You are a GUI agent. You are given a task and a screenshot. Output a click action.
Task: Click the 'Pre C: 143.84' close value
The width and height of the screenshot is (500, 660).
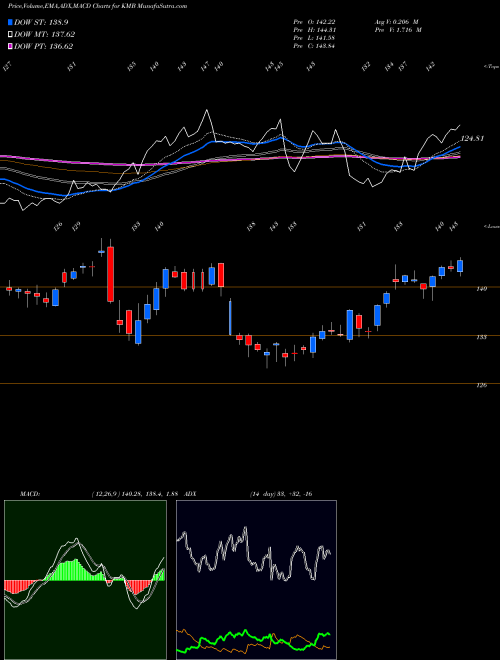(314, 46)
